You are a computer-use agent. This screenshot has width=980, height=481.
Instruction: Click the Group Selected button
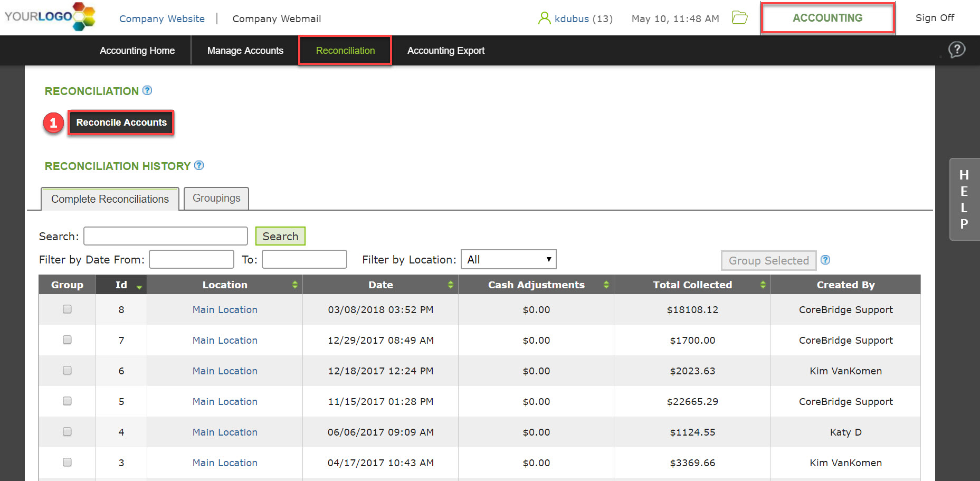coord(769,260)
